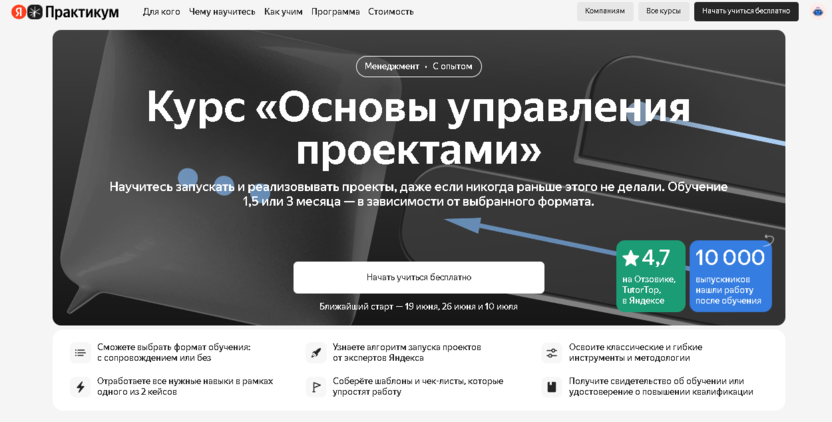The height and width of the screenshot is (422, 832).
Task: Click the flag icon beside шаблоны и чек-листы
Action: click(x=316, y=387)
